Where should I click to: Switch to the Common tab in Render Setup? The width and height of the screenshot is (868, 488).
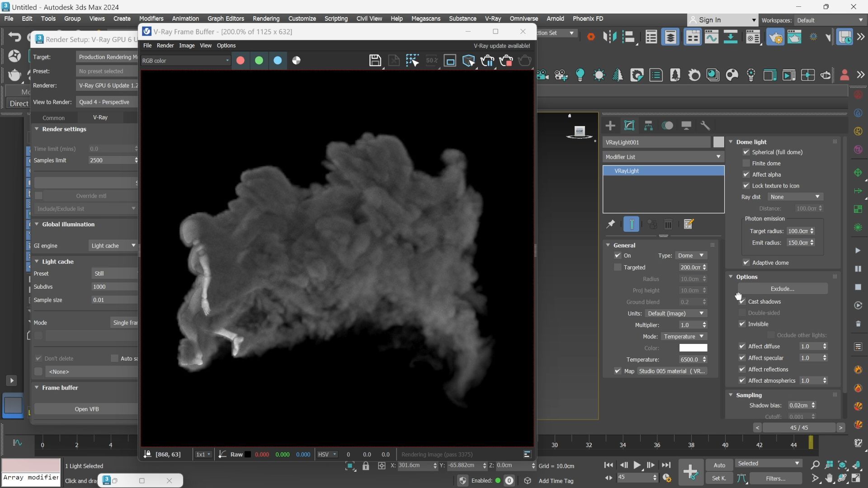point(53,117)
